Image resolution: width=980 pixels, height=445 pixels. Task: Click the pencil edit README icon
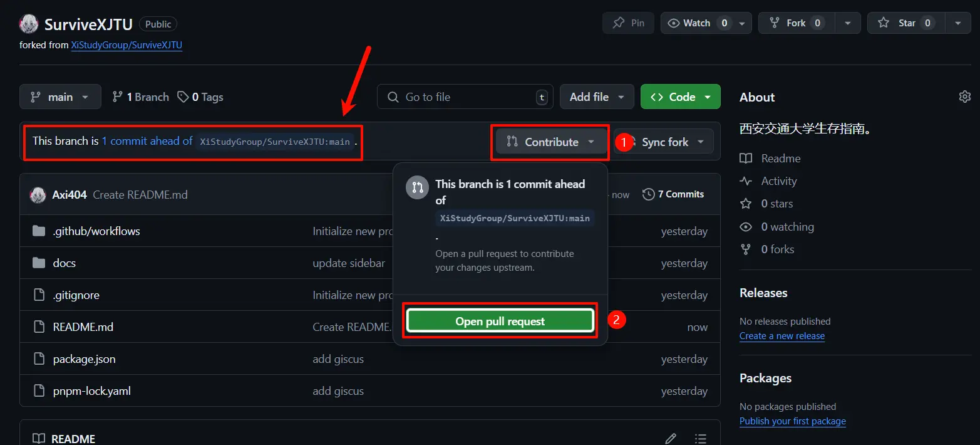point(671,438)
